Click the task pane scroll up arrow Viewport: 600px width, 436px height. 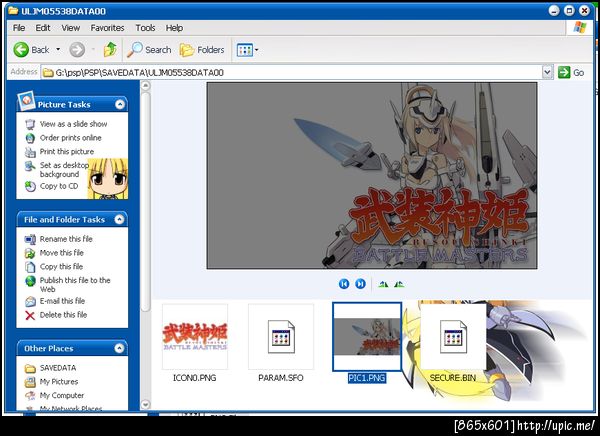click(x=145, y=86)
